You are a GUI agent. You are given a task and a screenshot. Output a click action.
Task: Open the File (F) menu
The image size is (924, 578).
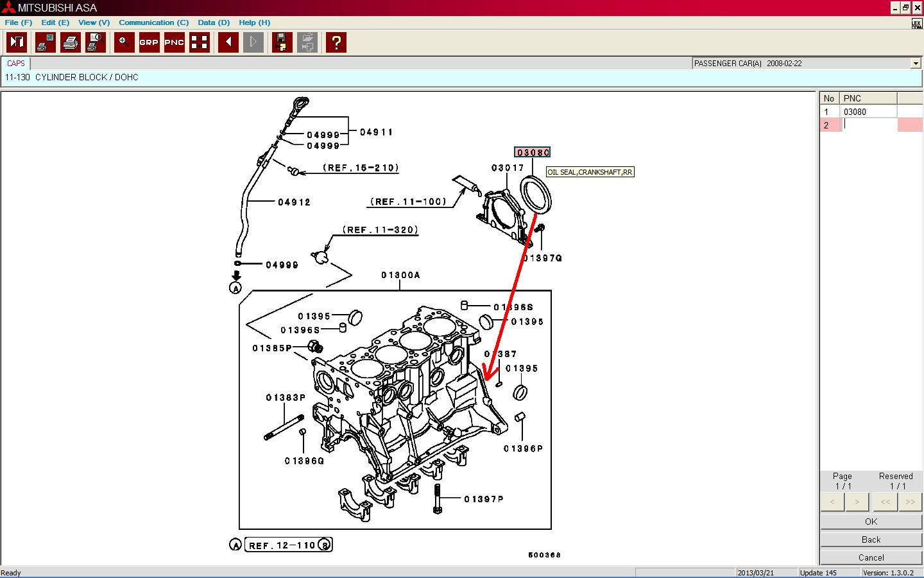[19, 22]
